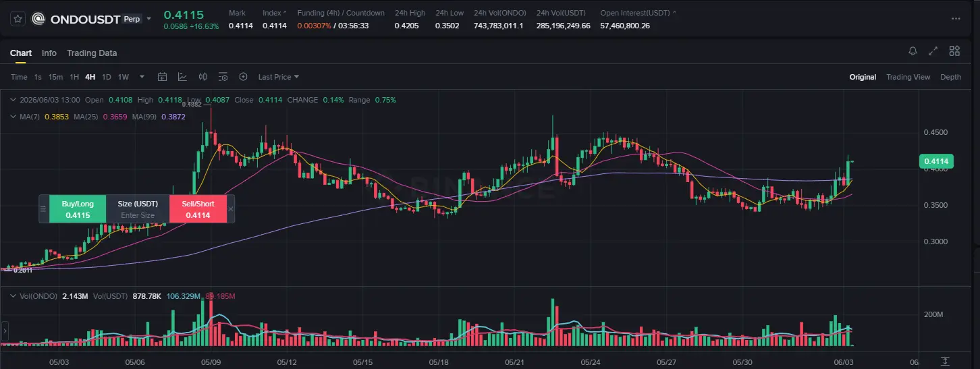Click the MA(7) indicator label
Image resolution: width=980 pixels, height=369 pixels.
pyautogui.click(x=28, y=117)
